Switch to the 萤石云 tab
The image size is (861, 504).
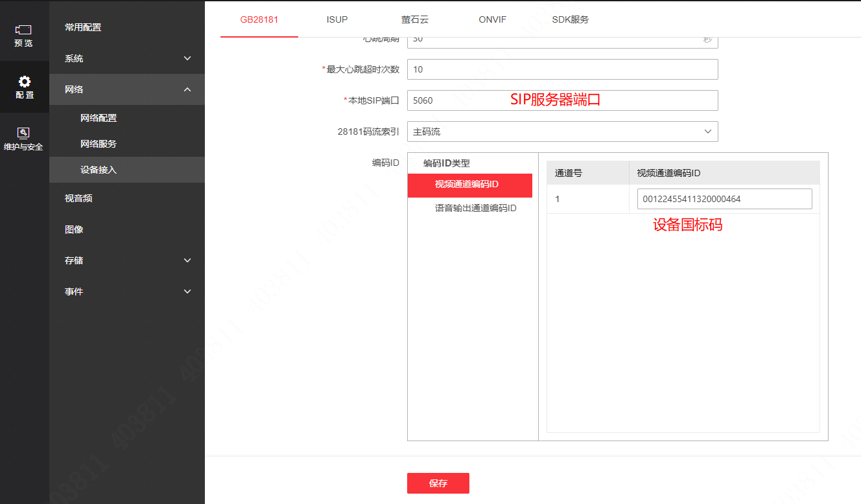(415, 19)
